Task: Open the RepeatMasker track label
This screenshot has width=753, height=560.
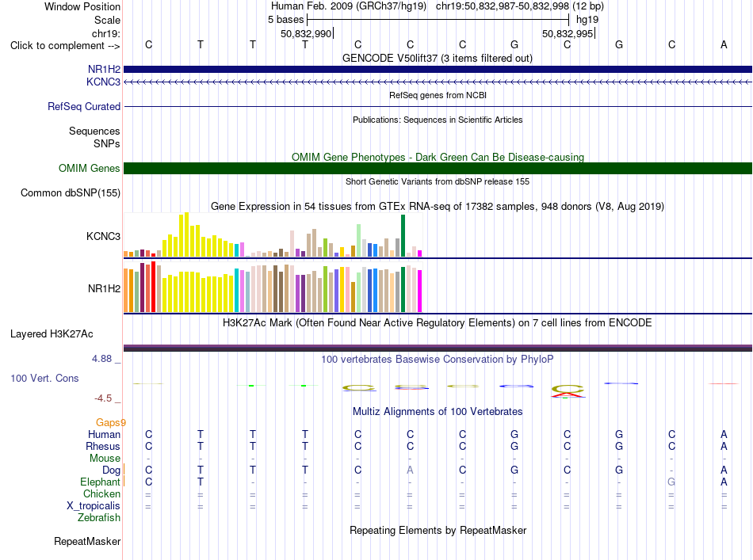Action: 87,541
